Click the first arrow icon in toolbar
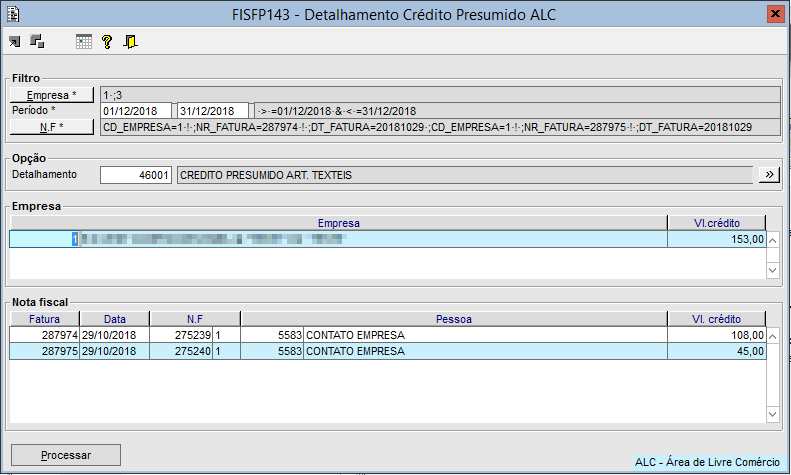Image resolution: width=791 pixels, height=475 pixels. tap(14, 41)
